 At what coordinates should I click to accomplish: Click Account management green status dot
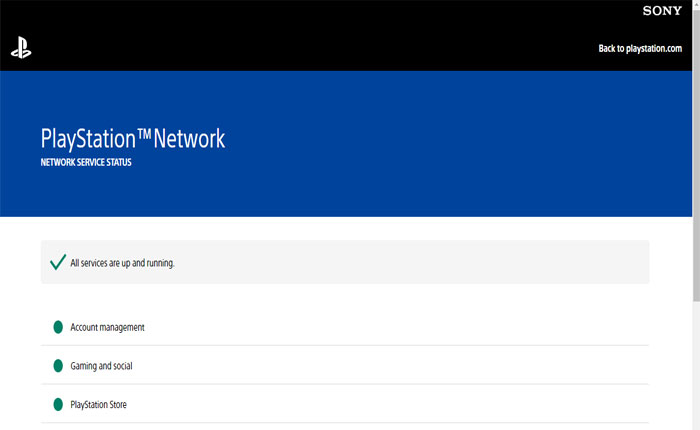pyautogui.click(x=58, y=327)
